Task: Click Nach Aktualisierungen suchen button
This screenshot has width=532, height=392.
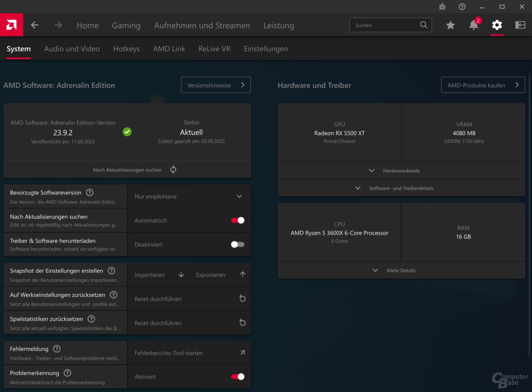Action: [x=127, y=170]
